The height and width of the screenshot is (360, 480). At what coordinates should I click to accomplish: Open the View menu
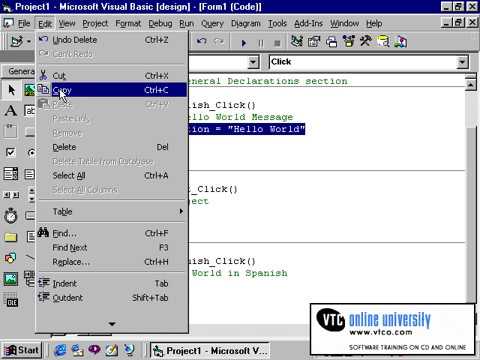point(67,23)
